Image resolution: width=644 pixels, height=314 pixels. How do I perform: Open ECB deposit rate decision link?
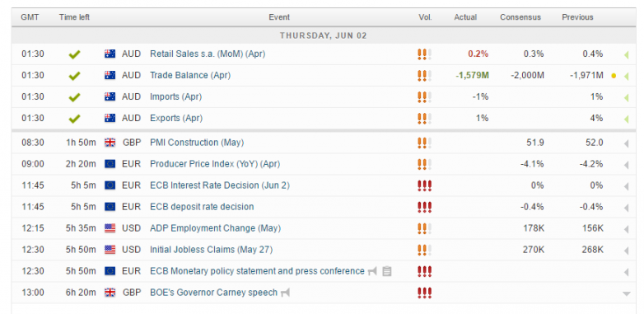pyautogui.click(x=202, y=207)
